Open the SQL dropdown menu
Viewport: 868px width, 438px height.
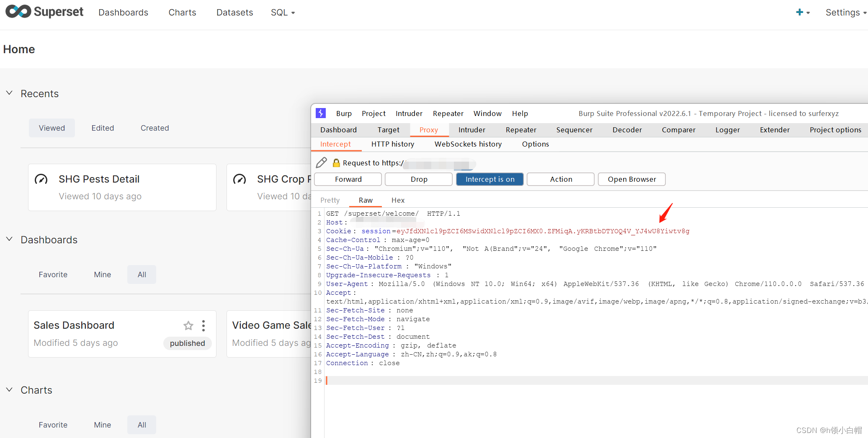[283, 13]
